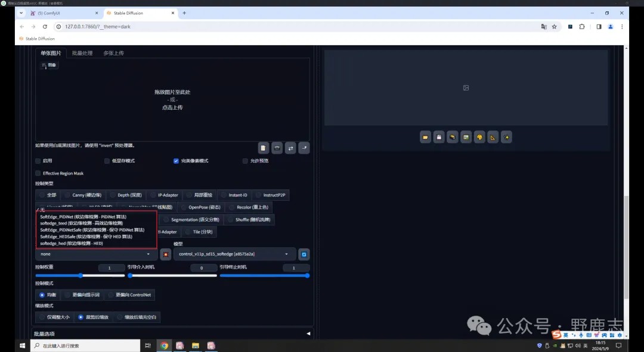Expand the 批量选项 section arrow
This screenshot has height=352, width=644.
click(x=308, y=334)
